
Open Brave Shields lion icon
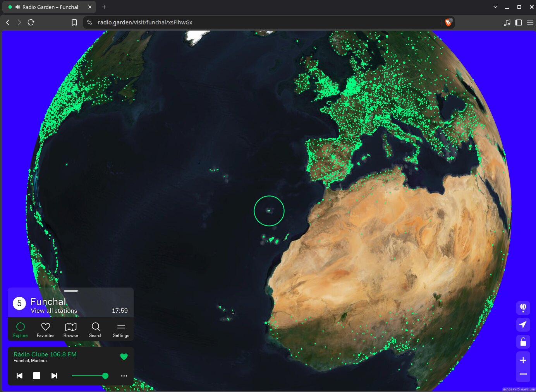448,22
